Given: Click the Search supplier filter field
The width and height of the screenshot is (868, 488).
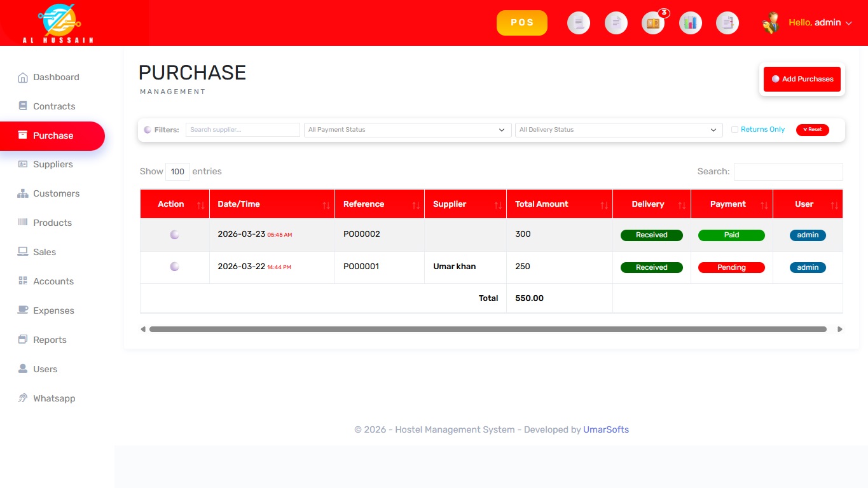Looking at the screenshot, I should [x=242, y=130].
